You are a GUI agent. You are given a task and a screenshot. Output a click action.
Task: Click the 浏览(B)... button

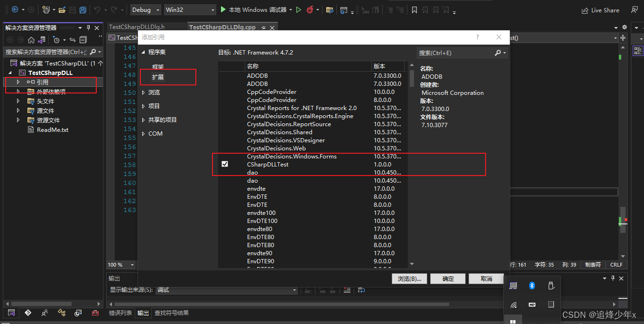pyautogui.click(x=410, y=279)
